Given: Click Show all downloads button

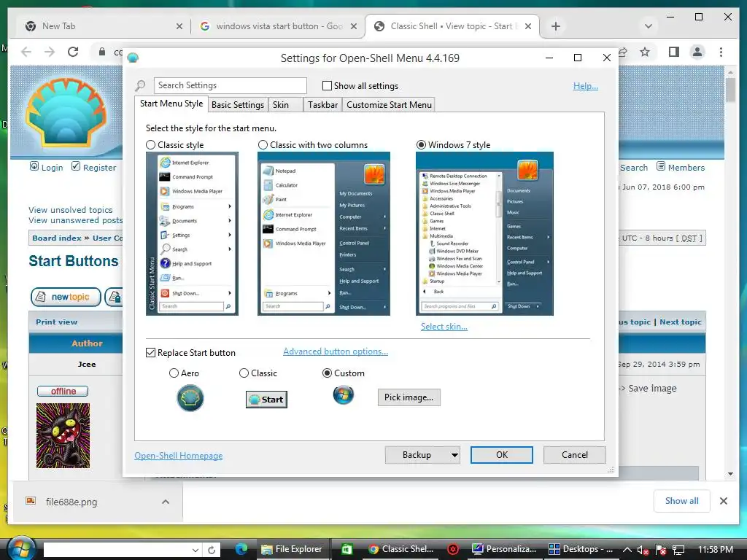Looking at the screenshot, I should pos(682,501).
